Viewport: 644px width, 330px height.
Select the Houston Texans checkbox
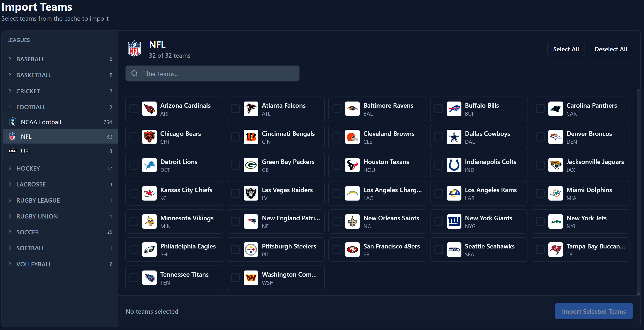click(337, 165)
